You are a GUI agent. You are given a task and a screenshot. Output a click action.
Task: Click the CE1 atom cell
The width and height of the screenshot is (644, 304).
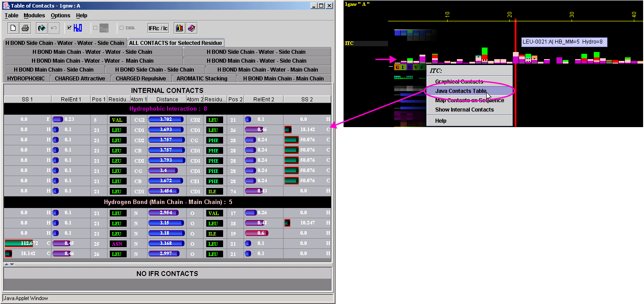[x=195, y=181]
